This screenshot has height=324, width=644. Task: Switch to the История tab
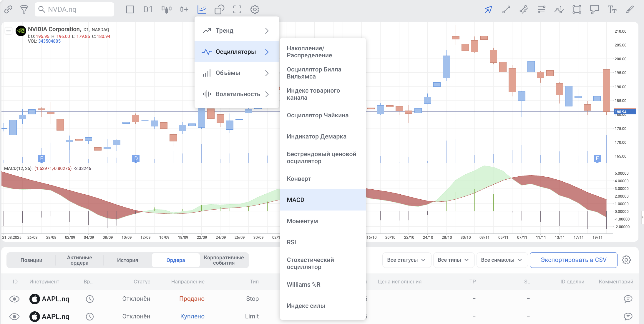click(x=127, y=260)
